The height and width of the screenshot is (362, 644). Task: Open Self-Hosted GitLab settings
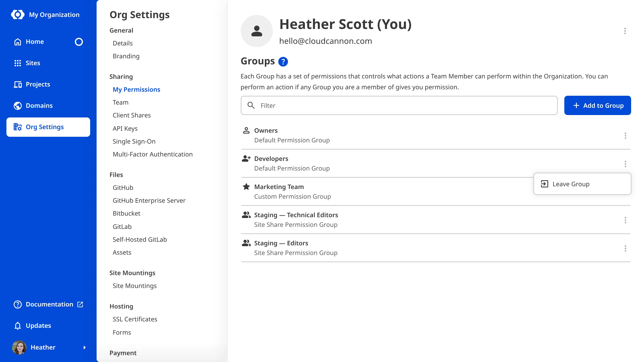coord(139,239)
